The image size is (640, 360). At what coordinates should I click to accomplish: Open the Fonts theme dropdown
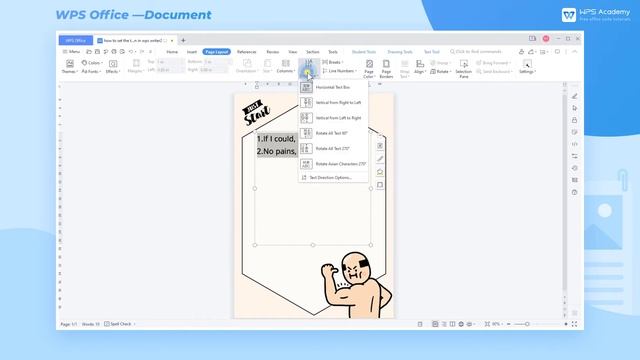(x=91, y=71)
